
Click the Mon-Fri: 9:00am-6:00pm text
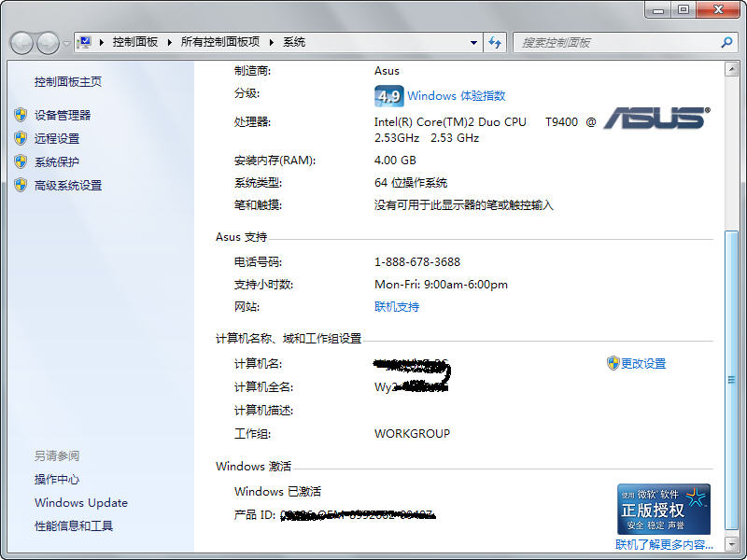coord(441,285)
